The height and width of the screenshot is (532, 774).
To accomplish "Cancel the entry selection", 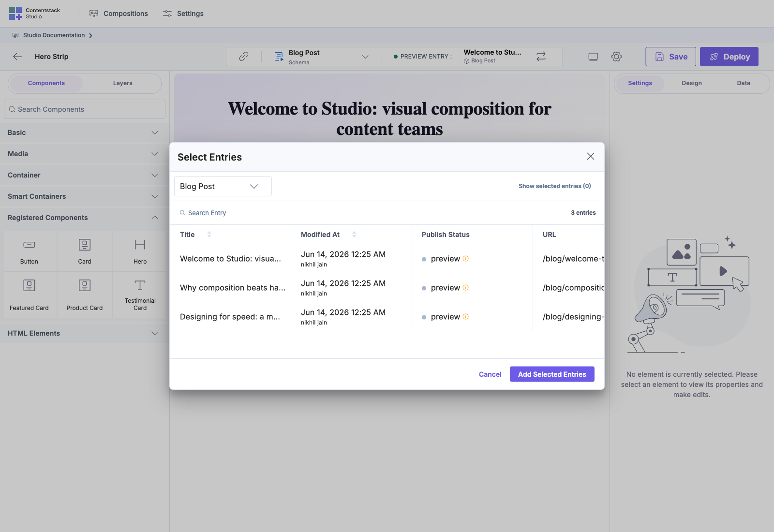I will pos(490,374).
